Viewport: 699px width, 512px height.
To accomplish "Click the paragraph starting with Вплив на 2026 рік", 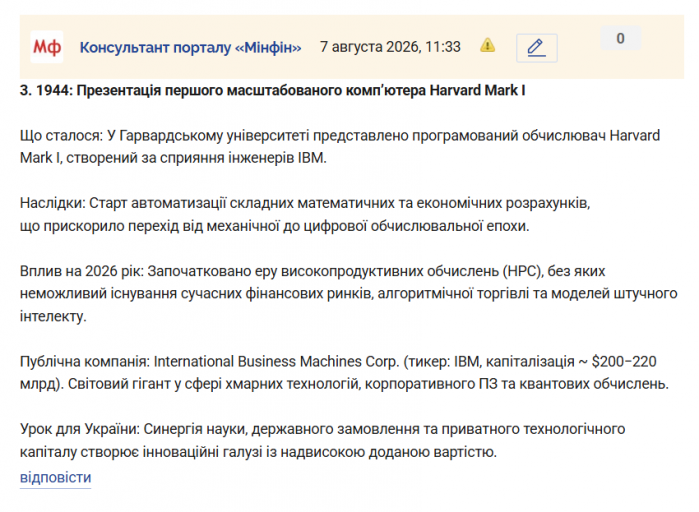I will click(349, 294).
